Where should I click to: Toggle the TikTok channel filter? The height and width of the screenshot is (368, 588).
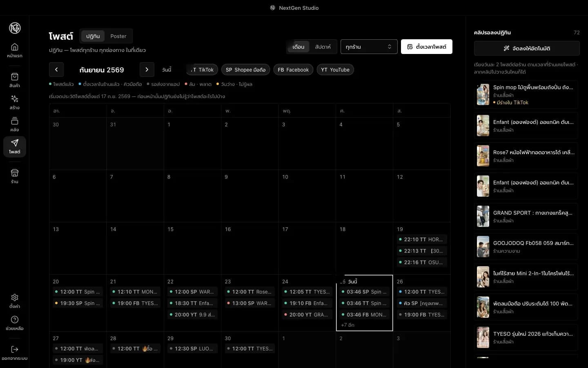pos(203,70)
